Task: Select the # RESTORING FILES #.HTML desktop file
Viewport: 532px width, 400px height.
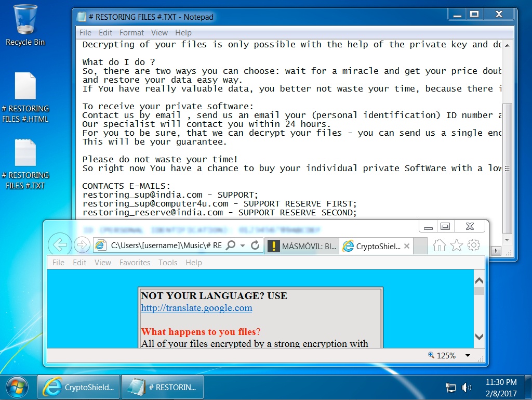Action: click(x=25, y=97)
